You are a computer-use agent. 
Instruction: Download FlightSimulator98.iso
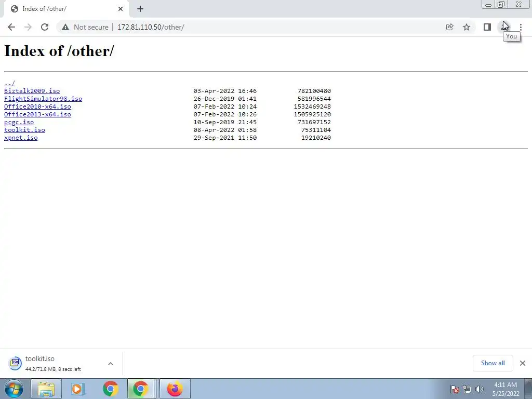(x=43, y=99)
